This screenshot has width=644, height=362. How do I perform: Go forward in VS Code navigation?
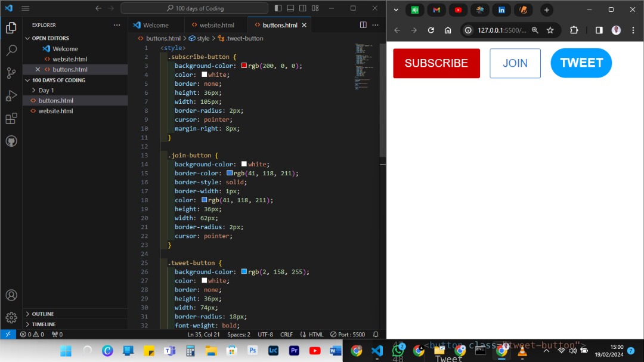click(x=111, y=8)
